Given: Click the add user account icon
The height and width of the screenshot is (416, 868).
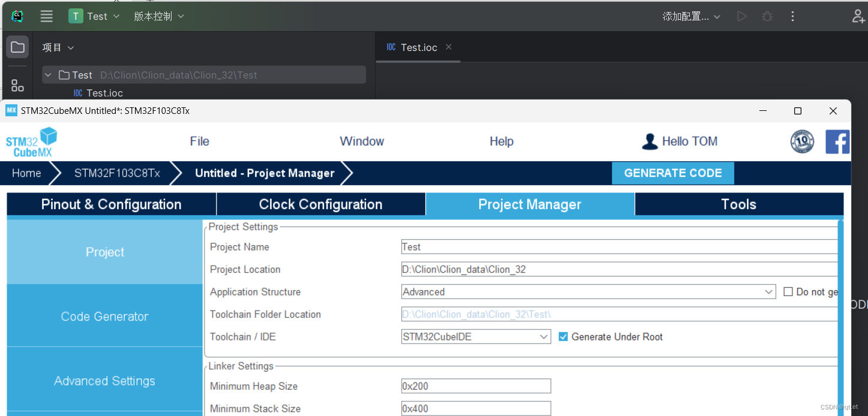Looking at the screenshot, I should tap(858, 16).
